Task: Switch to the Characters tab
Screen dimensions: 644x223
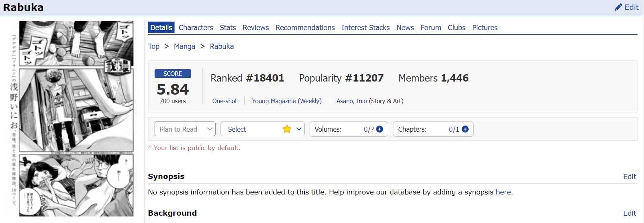Action: [x=196, y=28]
